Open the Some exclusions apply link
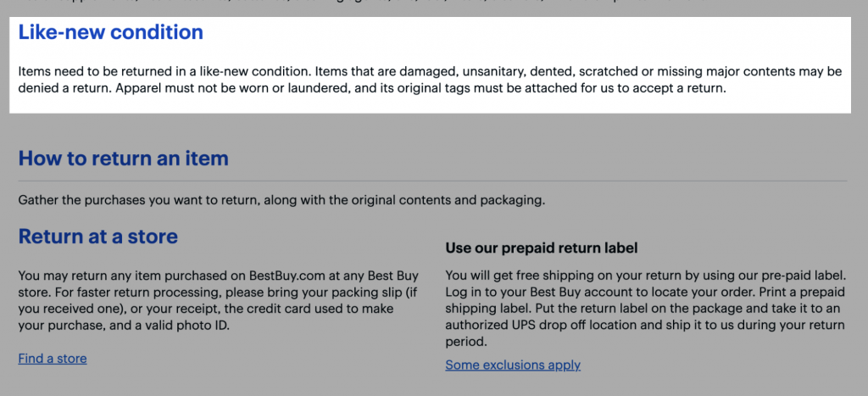Viewport: 868px width, 396px height. point(513,365)
